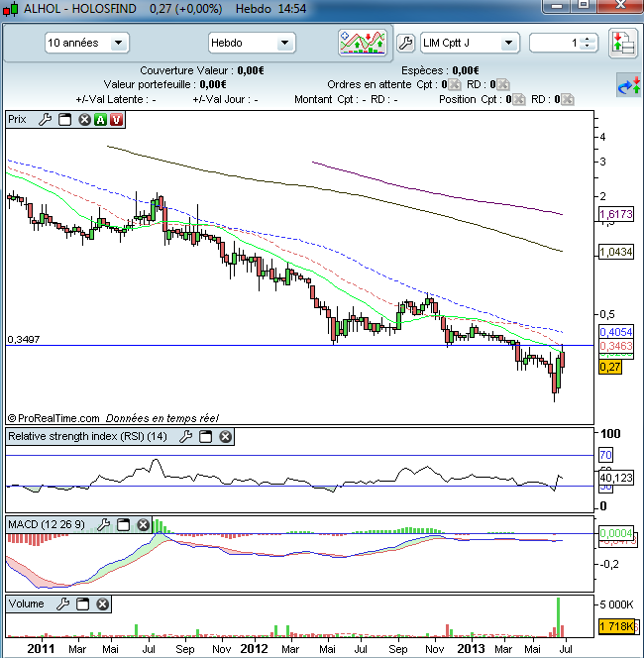The height and width of the screenshot is (658, 644).
Task: Click the Prix panel label
Action: (17, 120)
